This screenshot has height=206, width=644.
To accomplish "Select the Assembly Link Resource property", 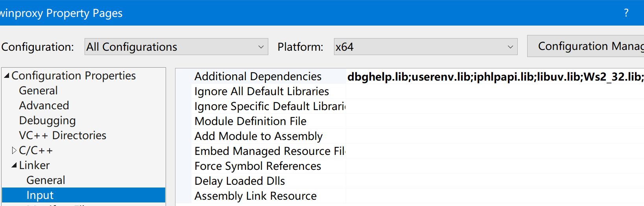I will point(256,196).
